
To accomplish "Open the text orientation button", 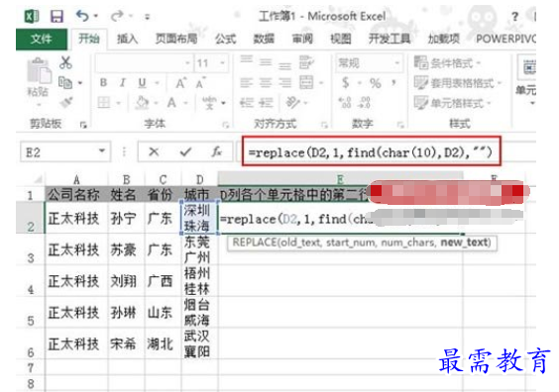I will [292, 102].
